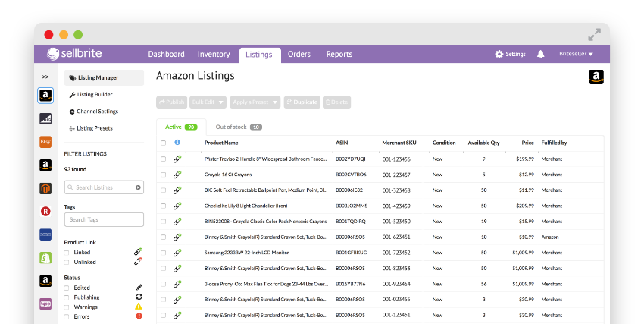Go to the Dashboard tab
Image resolution: width=644 pixels, height=324 pixels.
point(166,55)
